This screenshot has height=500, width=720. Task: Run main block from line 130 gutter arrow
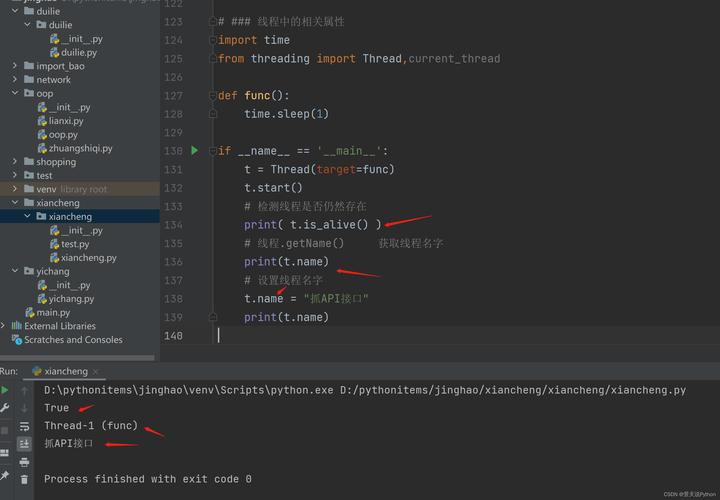click(195, 151)
